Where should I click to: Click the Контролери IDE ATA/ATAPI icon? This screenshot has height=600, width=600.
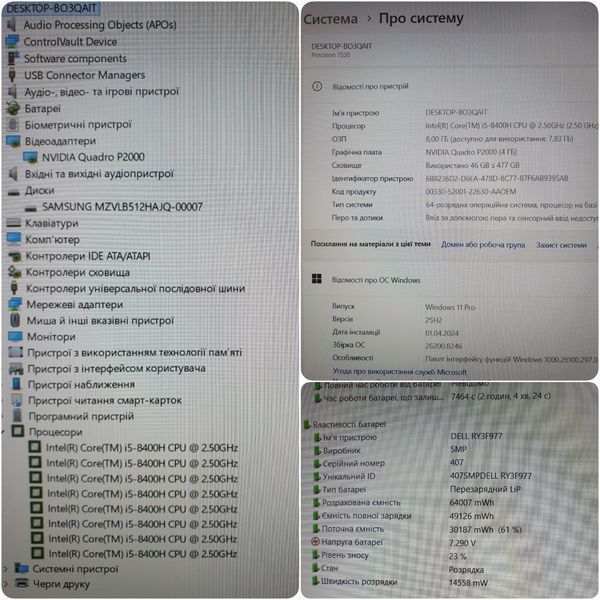tap(14, 256)
